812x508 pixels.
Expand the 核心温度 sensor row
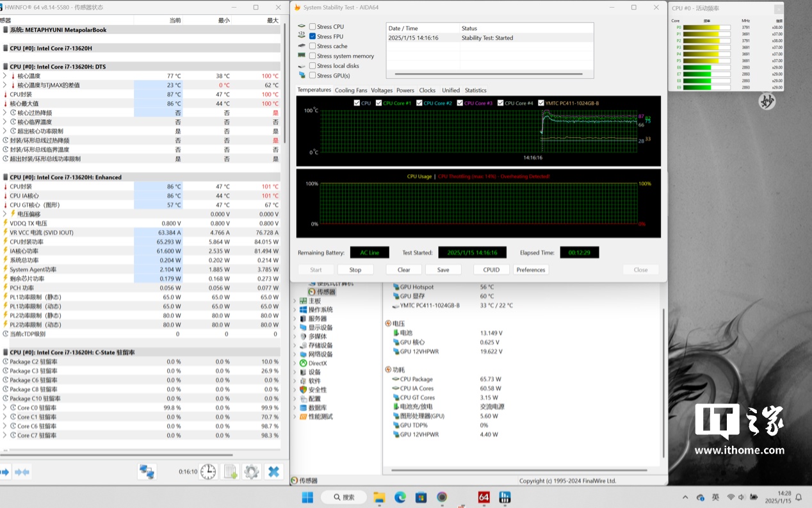[4, 76]
